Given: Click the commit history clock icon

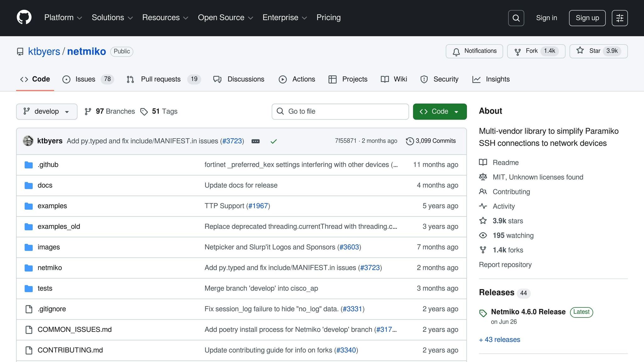Looking at the screenshot, I should (409, 141).
